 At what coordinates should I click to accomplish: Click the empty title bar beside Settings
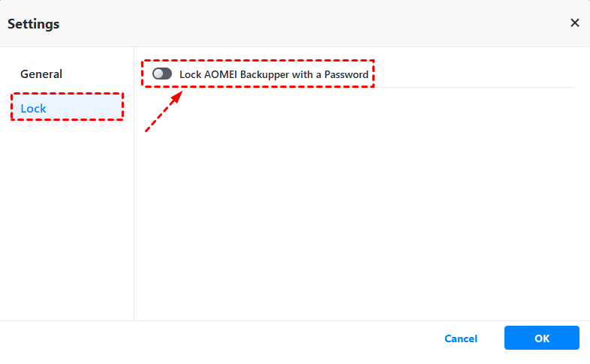(300, 23)
